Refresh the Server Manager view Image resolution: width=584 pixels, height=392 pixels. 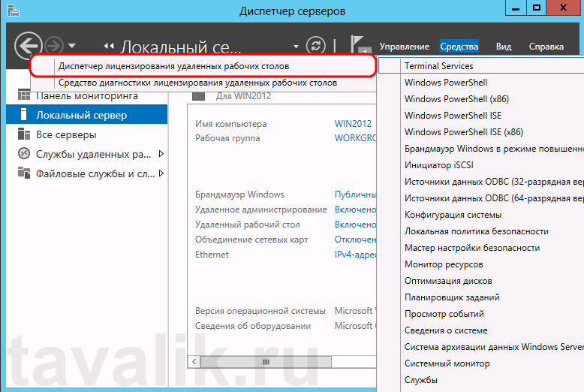coord(318,46)
